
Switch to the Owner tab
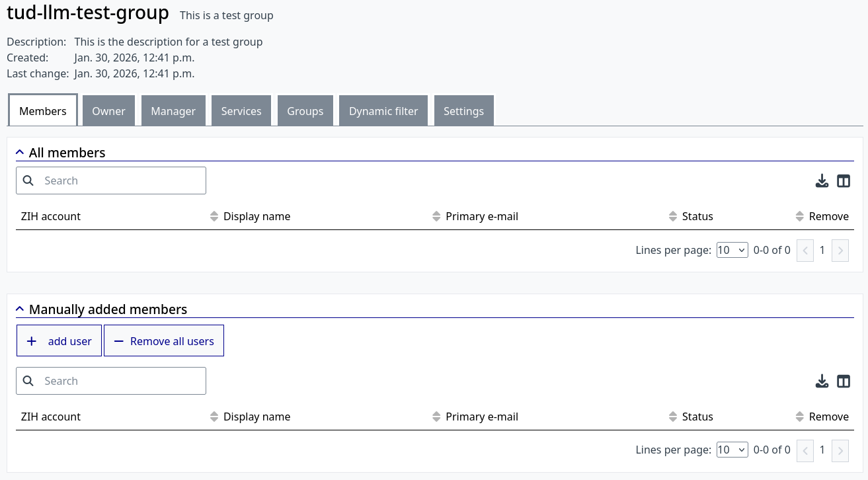(x=108, y=111)
